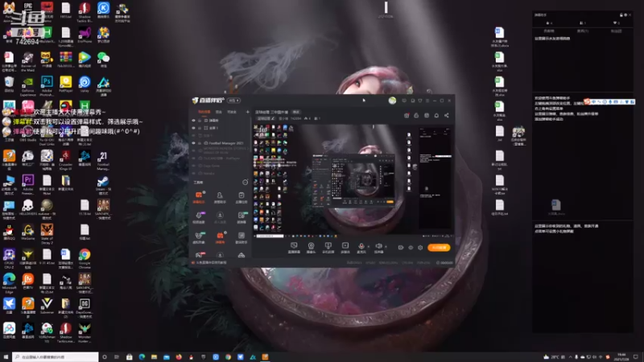Open the Subverse desktop shortcut
Image resolution: width=644 pixels, height=362 pixels.
pos(47,306)
